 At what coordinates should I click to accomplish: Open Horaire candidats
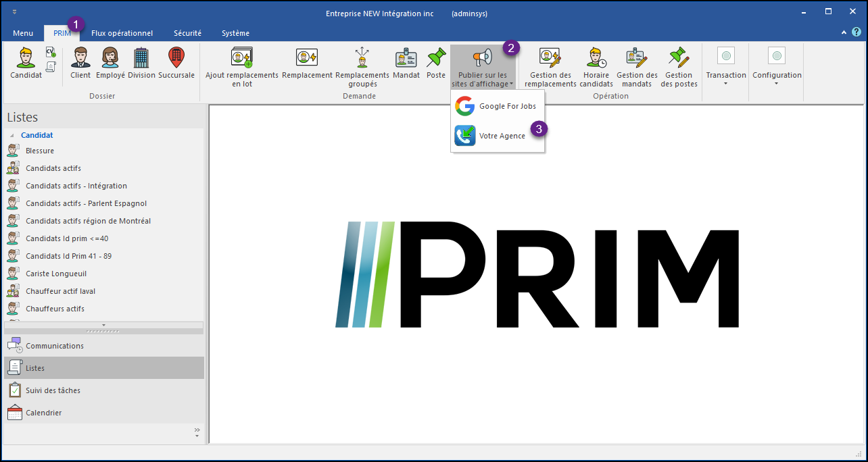[596, 68]
